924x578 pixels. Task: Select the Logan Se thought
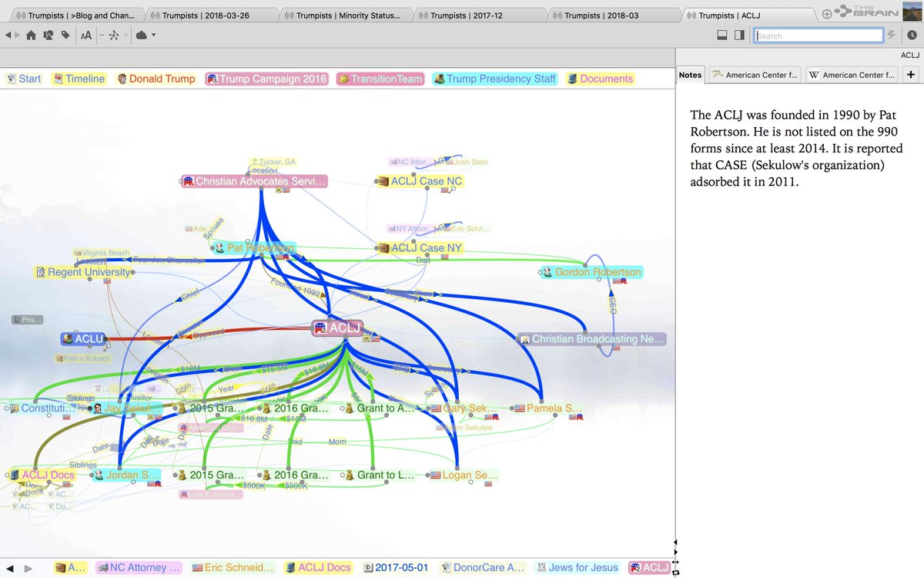coord(464,476)
